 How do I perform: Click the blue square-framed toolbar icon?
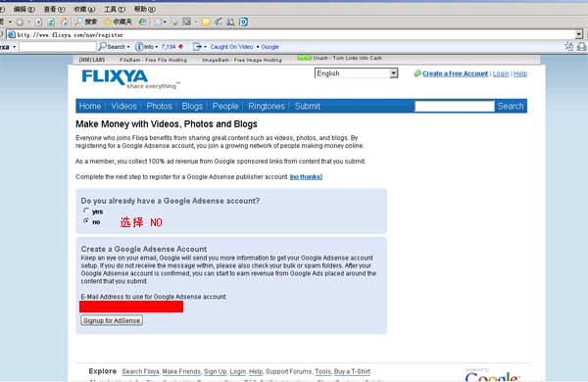click(x=243, y=23)
